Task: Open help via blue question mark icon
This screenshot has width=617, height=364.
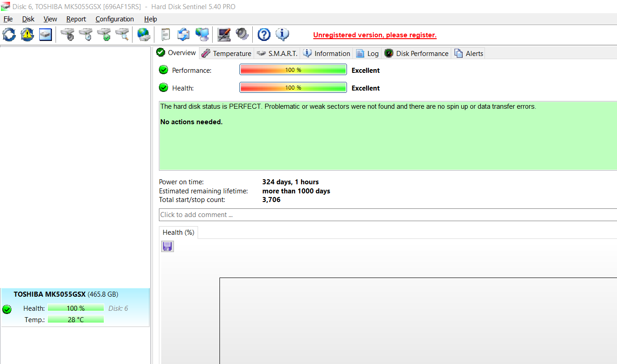Action: (x=264, y=35)
